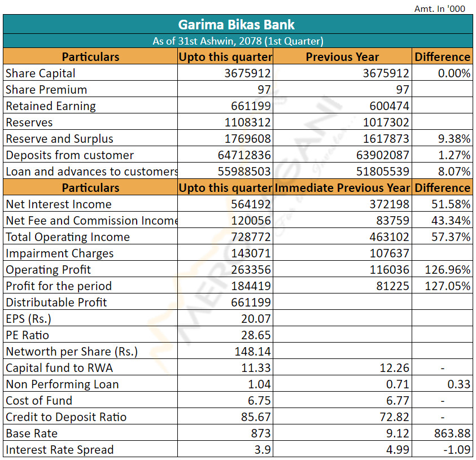
Task: Select the 'EPS (Rs.)' label
Action: click(29, 319)
